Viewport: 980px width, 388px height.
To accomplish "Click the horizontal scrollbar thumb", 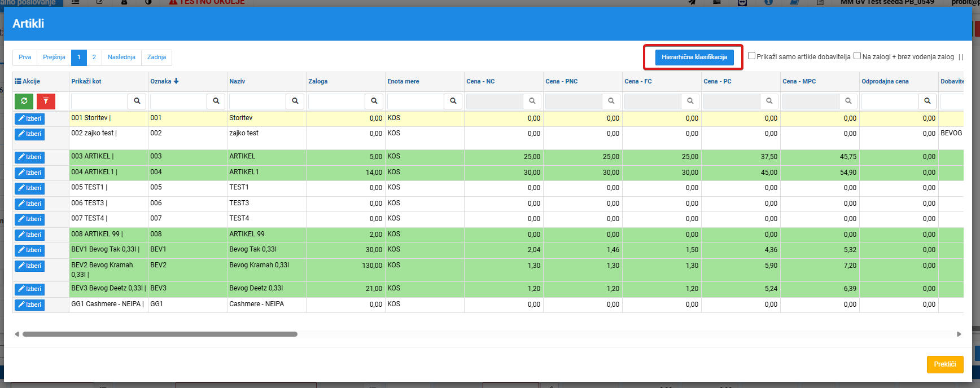I will 160,334.
